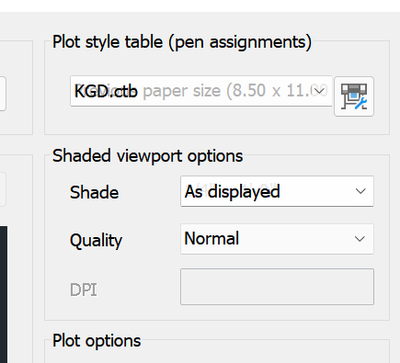Image resolution: width=400 pixels, height=363 pixels.
Task: Click the Quality dropdown chevron arrow
Action: [x=360, y=239]
